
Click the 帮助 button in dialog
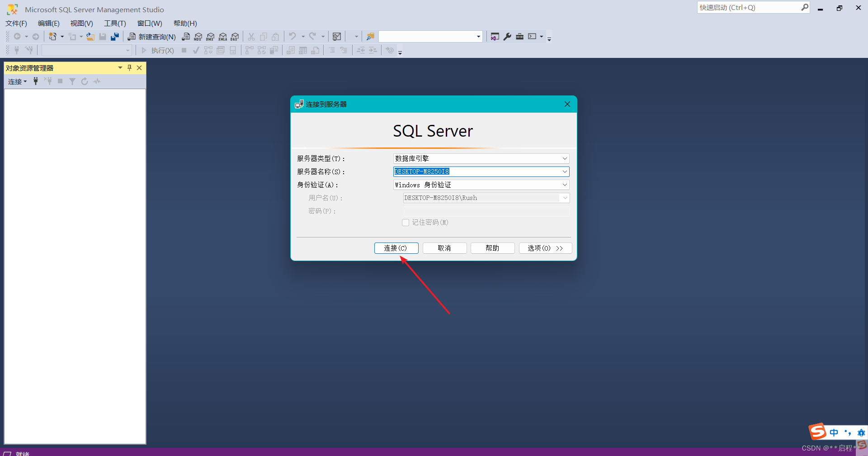(x=492, y=248)
